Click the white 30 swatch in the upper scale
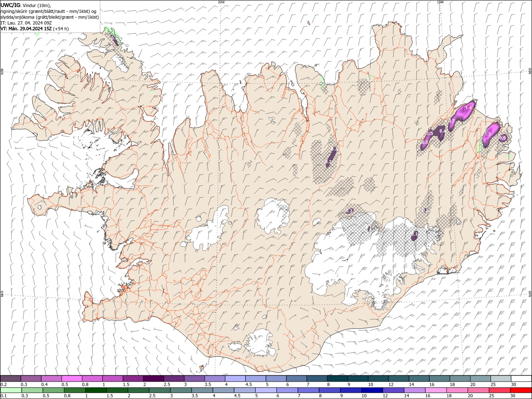Viewport: 532px width, 399px height. tap(521, 378)
